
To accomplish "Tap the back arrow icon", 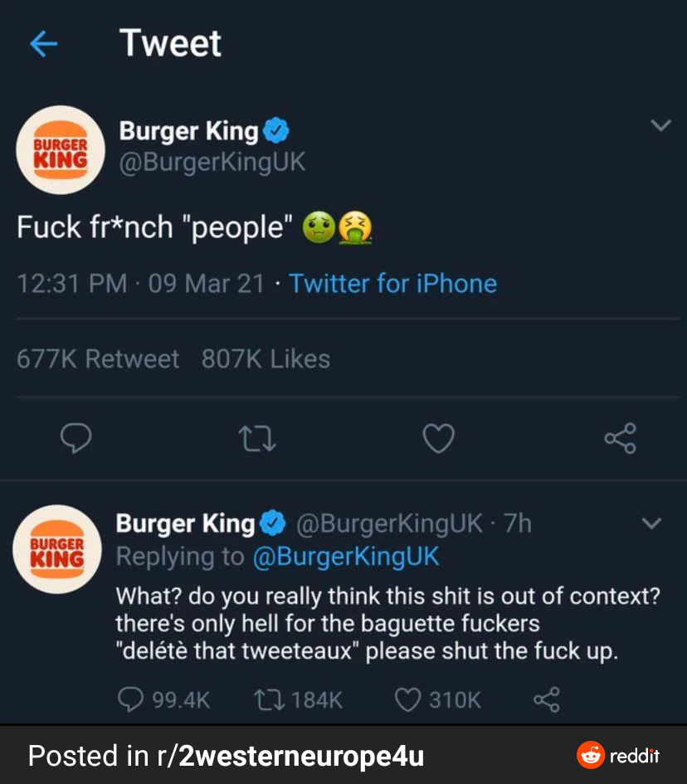I will click(43, 44).
